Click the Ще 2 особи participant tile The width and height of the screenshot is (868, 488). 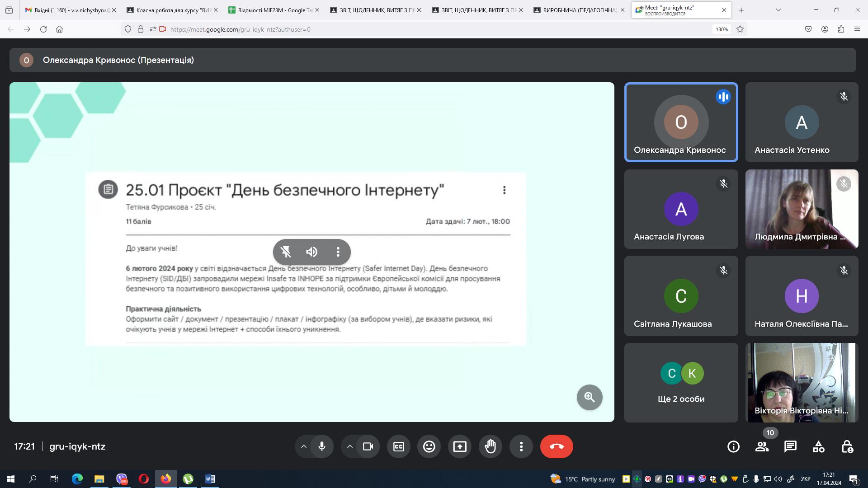(x=681, y=382)
